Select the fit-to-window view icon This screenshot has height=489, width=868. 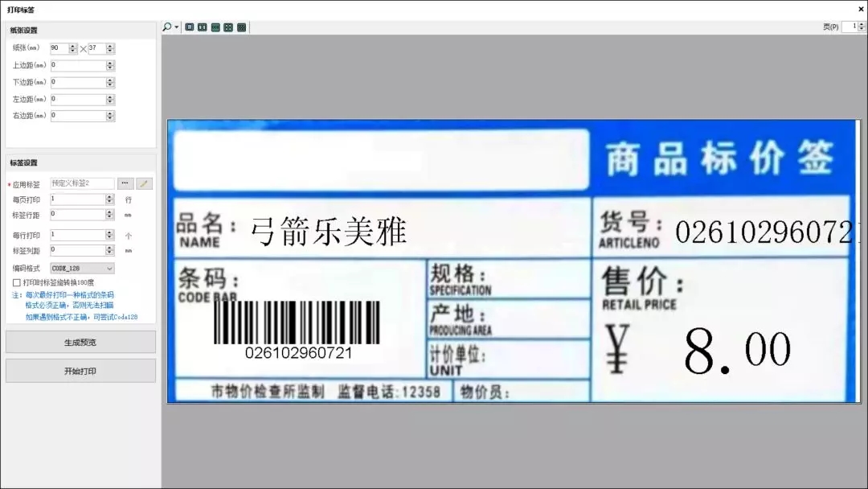[189, 26]
